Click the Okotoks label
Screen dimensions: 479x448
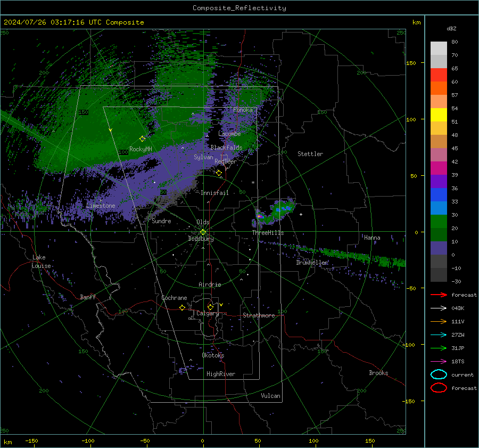213,355
